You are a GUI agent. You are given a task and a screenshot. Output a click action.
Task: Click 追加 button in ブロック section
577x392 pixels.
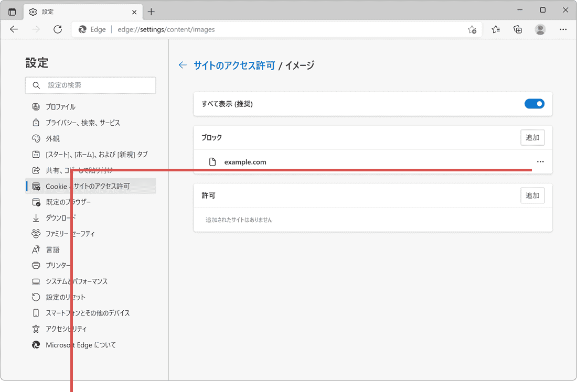(x=532, y=137)
